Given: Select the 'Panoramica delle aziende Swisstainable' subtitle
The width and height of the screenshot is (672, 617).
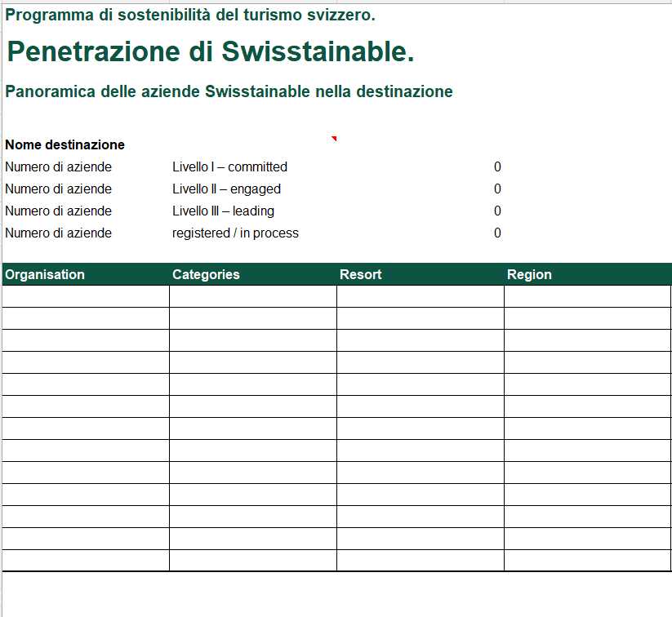Looking at the screenshot, I should point(229,91).
